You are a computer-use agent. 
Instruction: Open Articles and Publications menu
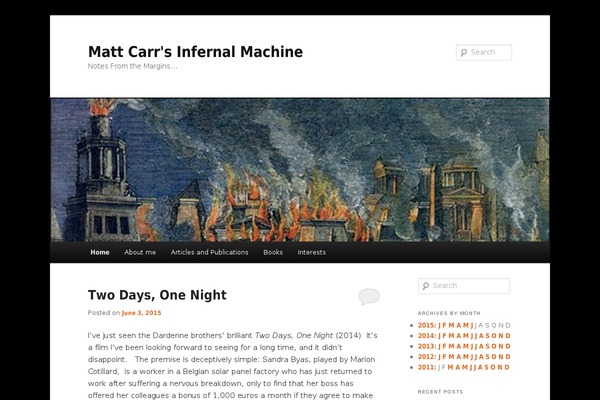[x=209, y=252]
